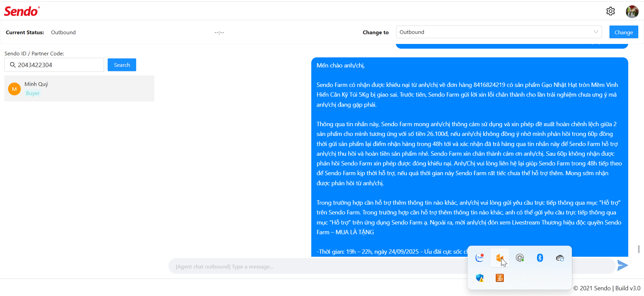The height and width of the screenshot is (296, 644).
Task: Click the magnifier icon in search field
Action: point(13,65)
